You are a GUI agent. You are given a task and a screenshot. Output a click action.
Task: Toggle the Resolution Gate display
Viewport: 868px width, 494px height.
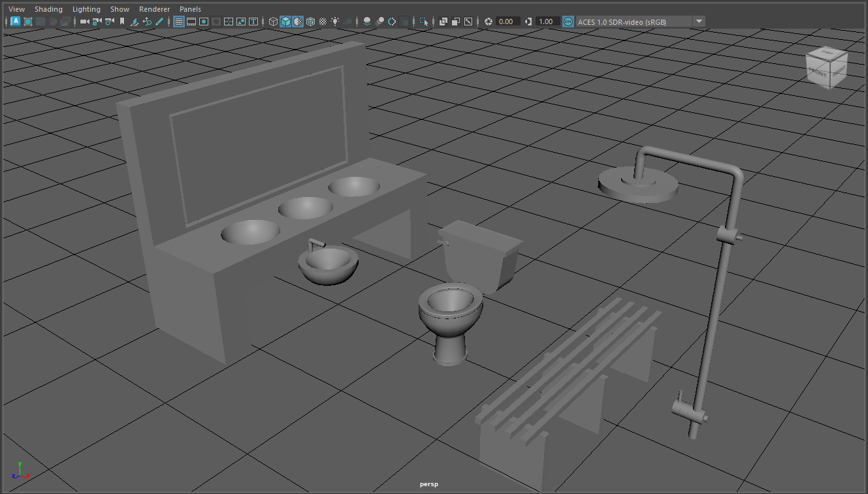[x=204, y=22]
